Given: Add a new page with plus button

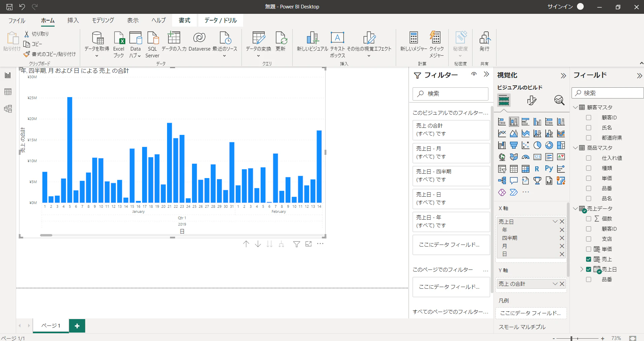Looking at the screenshot, I should [77, 326].
